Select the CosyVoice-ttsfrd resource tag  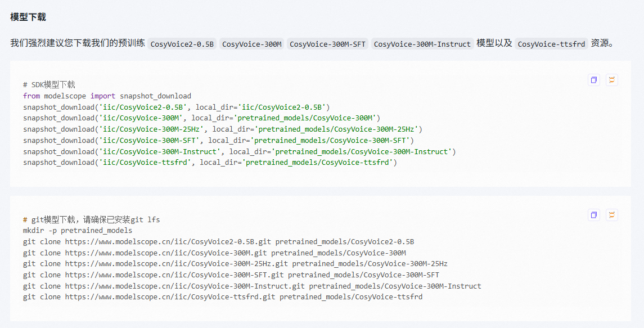(552, 43)
